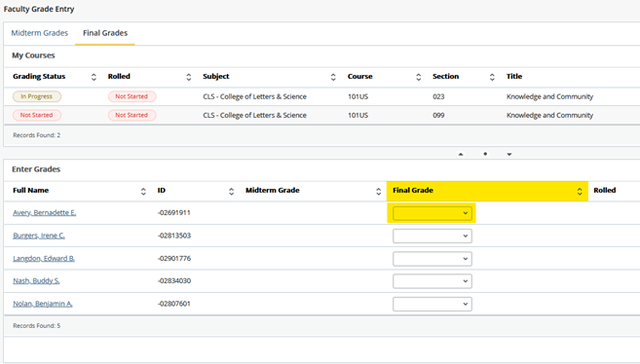Viewport: 640px width, 364px height.
Task: Click student ID -02807601
Action: (x=173, y=304)
